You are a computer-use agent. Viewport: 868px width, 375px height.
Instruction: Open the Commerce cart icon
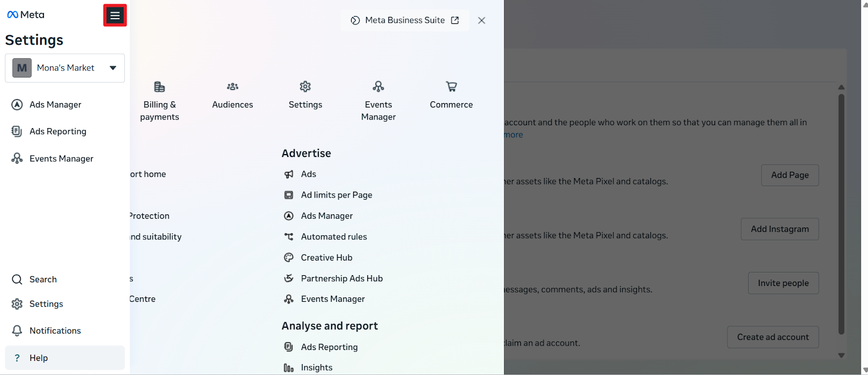click(x=451, y=87)
